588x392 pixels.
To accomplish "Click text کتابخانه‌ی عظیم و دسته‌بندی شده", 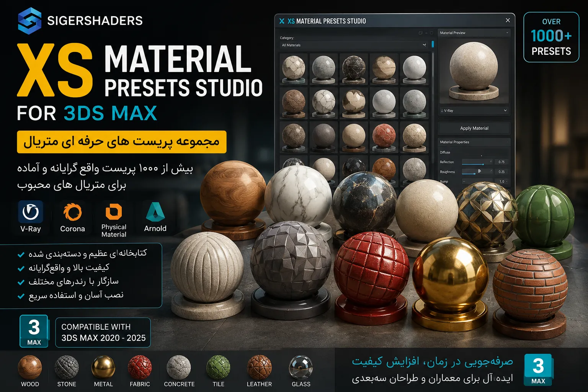I will 88,253.
